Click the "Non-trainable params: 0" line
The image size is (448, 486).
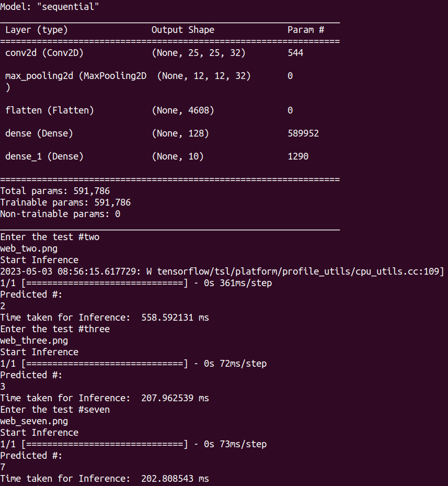[60, 214]
